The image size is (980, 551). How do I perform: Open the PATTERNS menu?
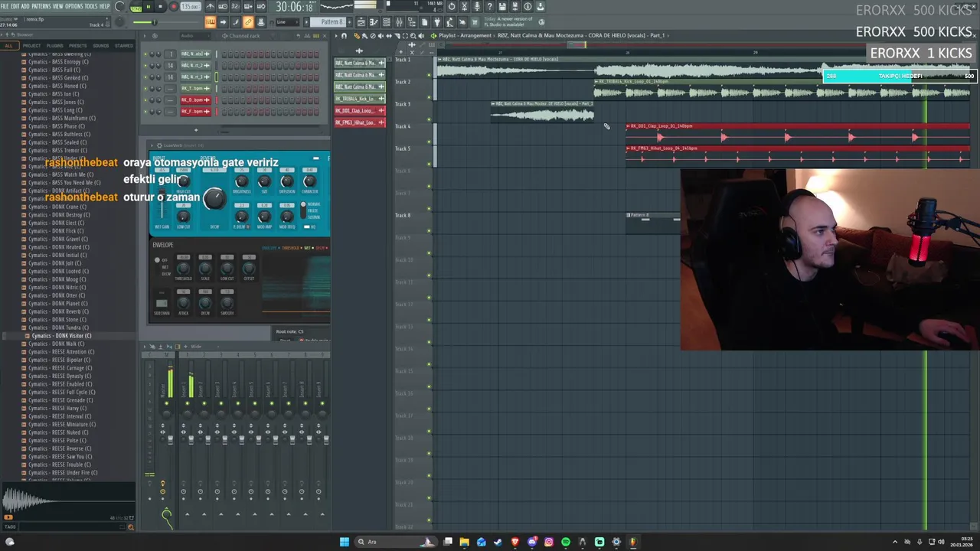[x=41, y=6]
